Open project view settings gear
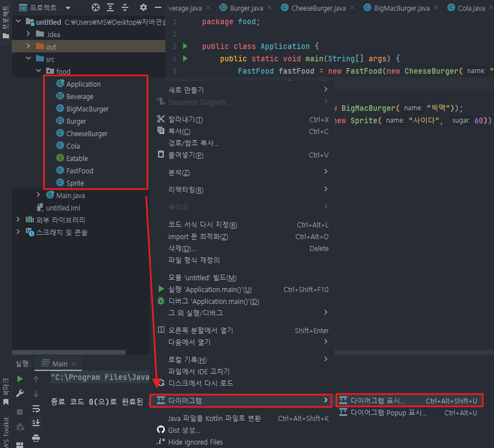494x448 pixels. 143,7
